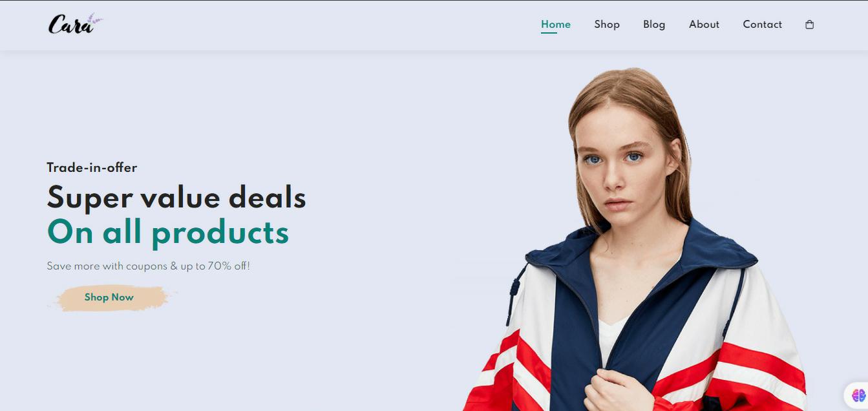Click the "Trade-in-offer" text
868x411 pixels.
pos(92,167)
